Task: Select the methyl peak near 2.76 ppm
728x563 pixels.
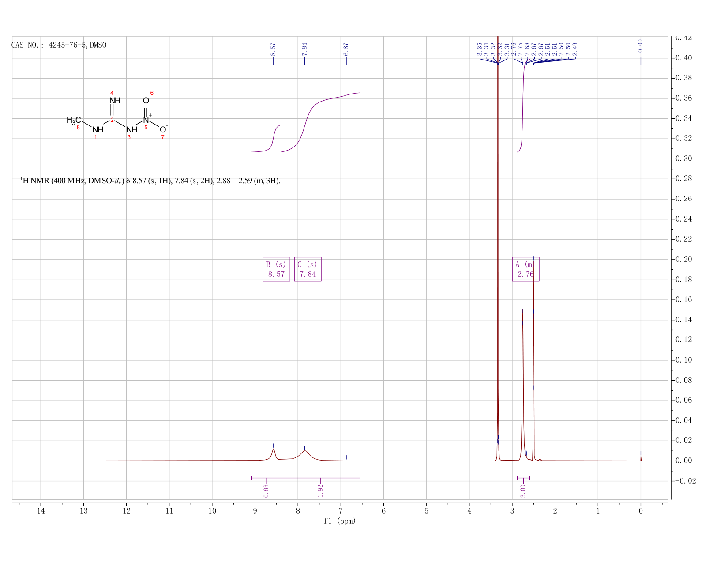Action: [522, 384]
